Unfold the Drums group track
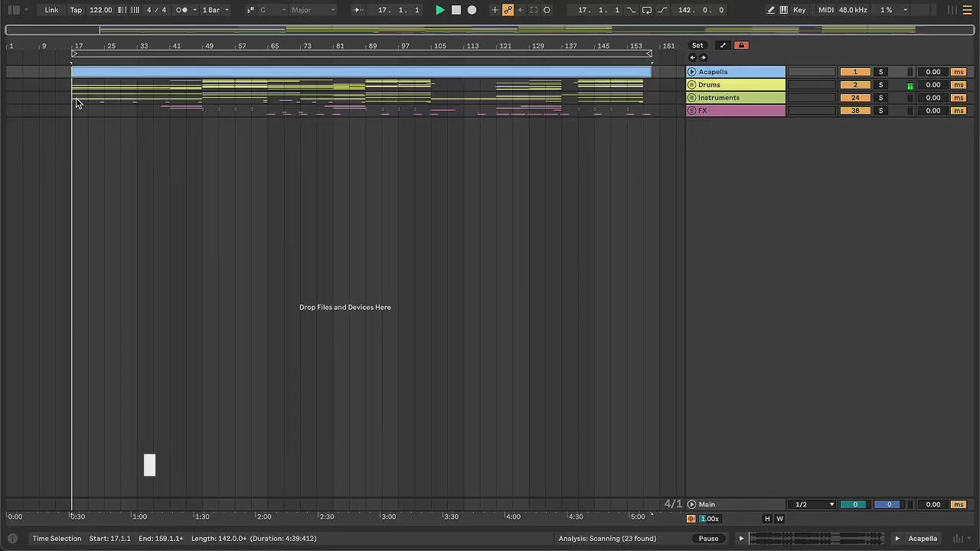980x551 pixels. pyautogui.click(x=692, y=85)
